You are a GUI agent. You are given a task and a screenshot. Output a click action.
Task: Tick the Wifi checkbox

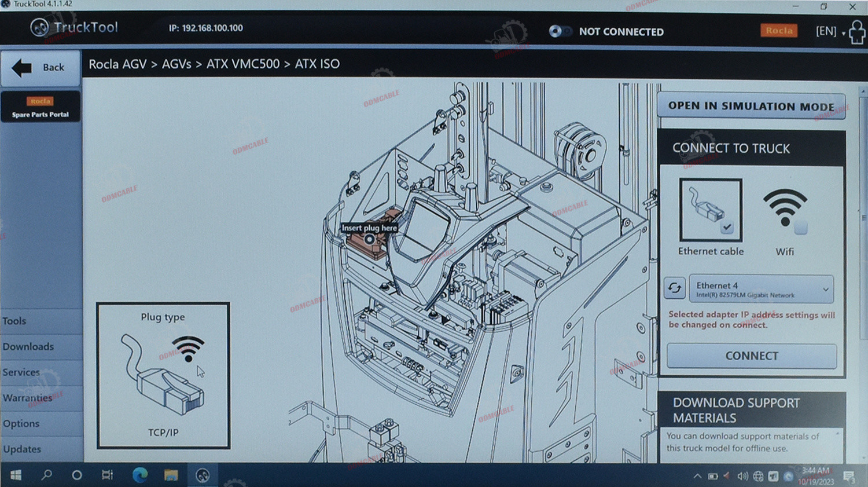point(801,228)
